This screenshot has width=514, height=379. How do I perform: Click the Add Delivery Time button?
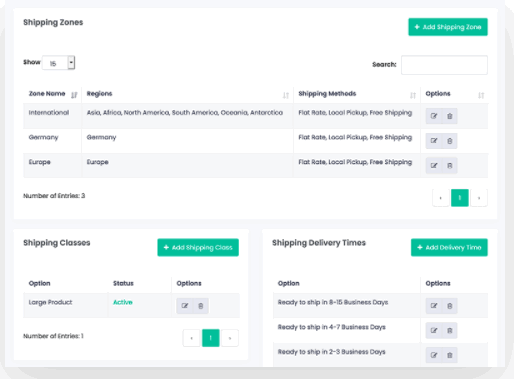tap(449, 247)
